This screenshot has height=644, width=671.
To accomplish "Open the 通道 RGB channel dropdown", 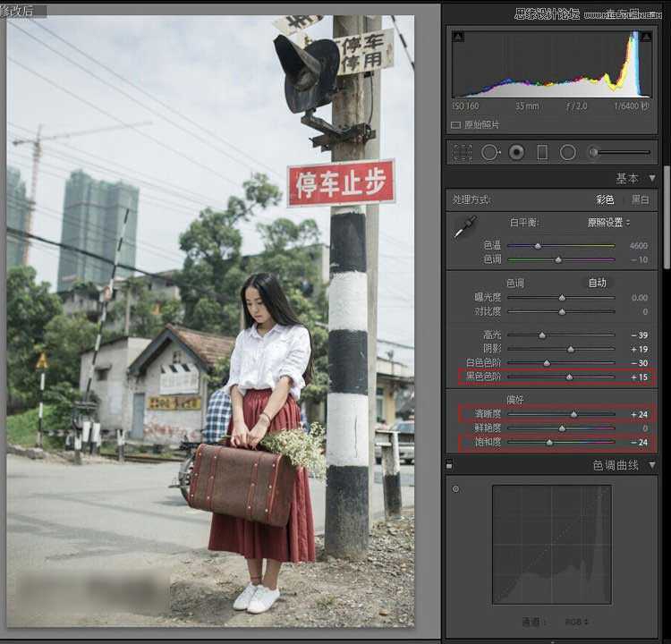I will click(576, 622).
